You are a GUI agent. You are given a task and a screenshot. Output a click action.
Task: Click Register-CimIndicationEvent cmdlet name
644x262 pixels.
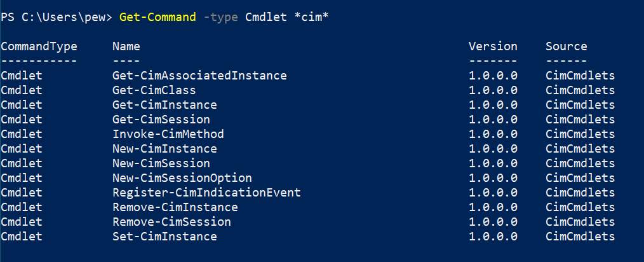tap(206, 193)
